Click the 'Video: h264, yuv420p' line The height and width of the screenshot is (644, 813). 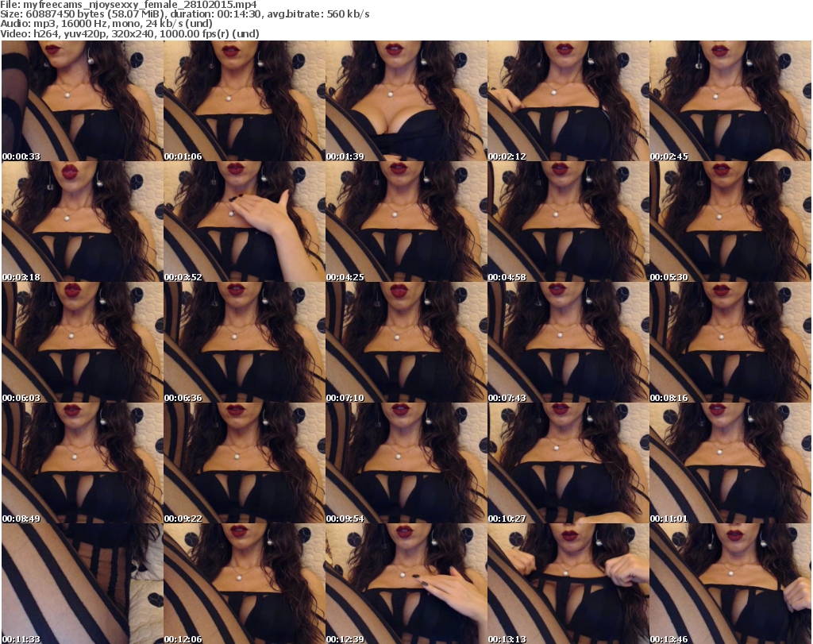coord(129,33)
